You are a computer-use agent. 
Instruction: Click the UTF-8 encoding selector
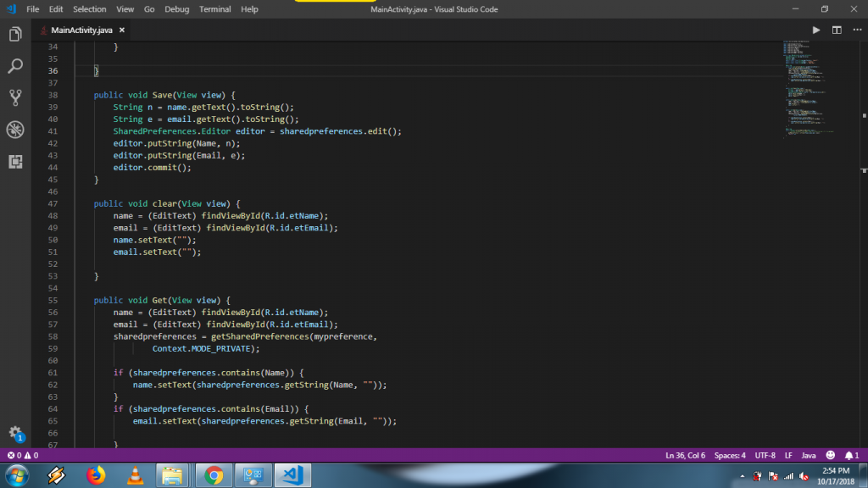pyautogui.click(x=765, y=455)
